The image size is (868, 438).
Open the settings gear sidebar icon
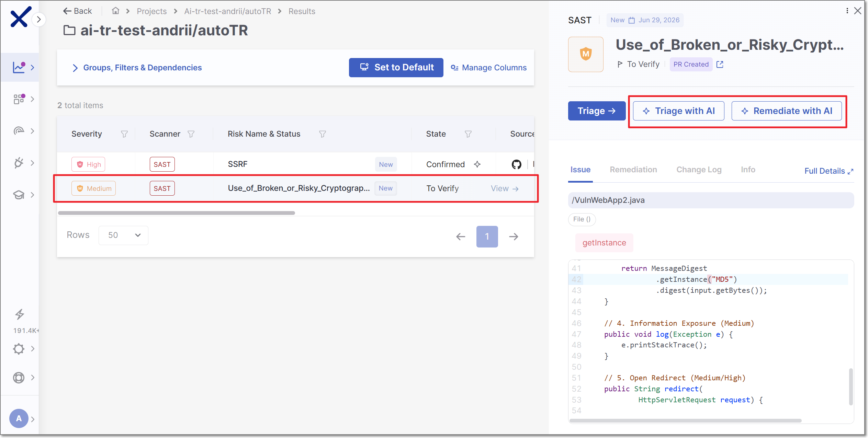(x=19, y=349)
